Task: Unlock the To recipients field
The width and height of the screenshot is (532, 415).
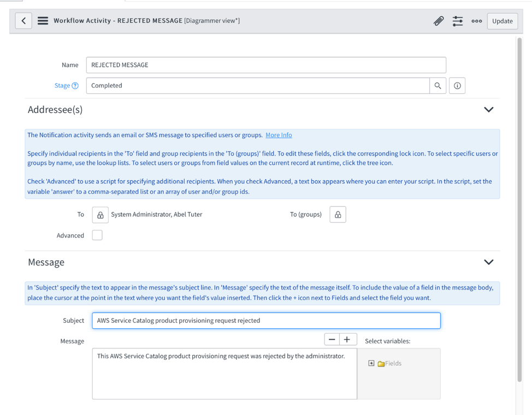Action: (100, 215)
